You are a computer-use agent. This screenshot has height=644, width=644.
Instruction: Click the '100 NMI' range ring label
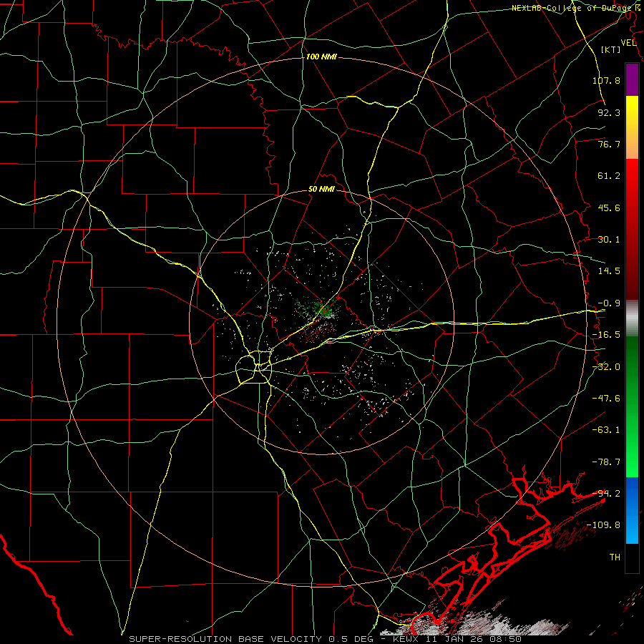pos(321,57)
